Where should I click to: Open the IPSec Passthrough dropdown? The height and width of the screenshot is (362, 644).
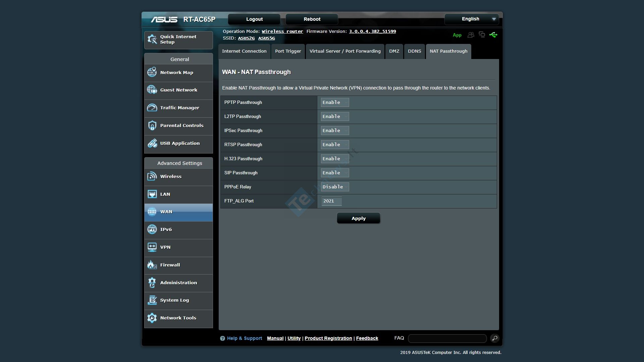point(335,131)
